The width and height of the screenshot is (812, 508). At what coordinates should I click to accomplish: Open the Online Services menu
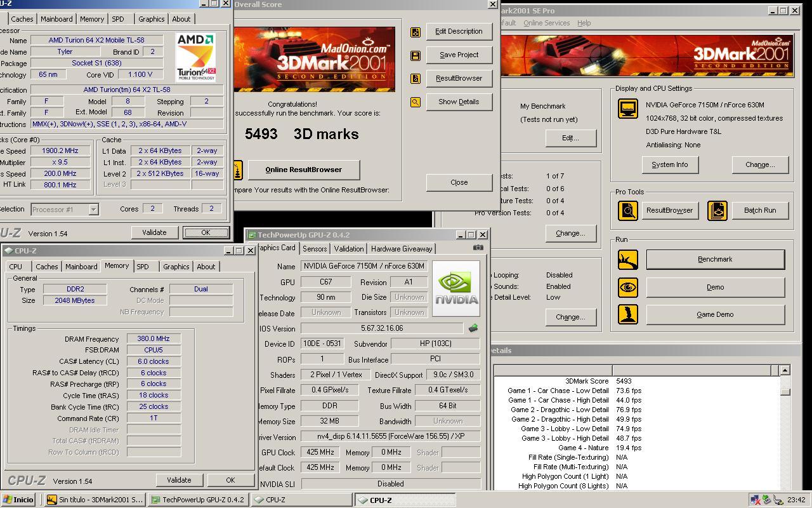546,23
